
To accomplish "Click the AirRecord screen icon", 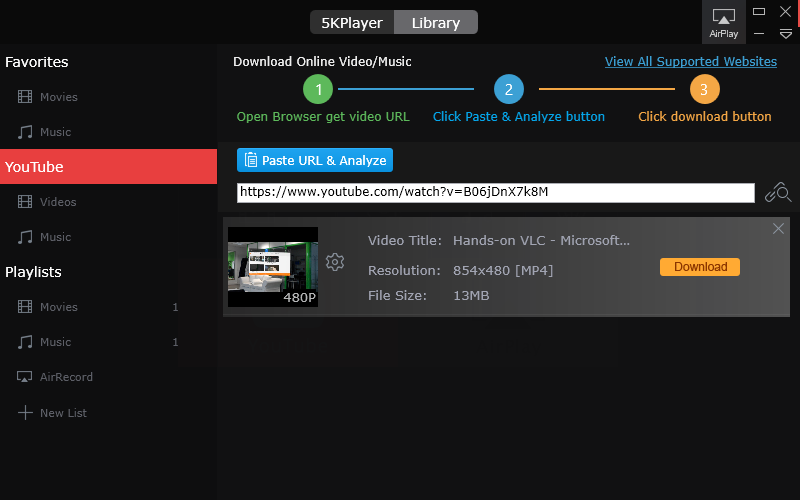I will pyautogui.click(x=24, y=377).
